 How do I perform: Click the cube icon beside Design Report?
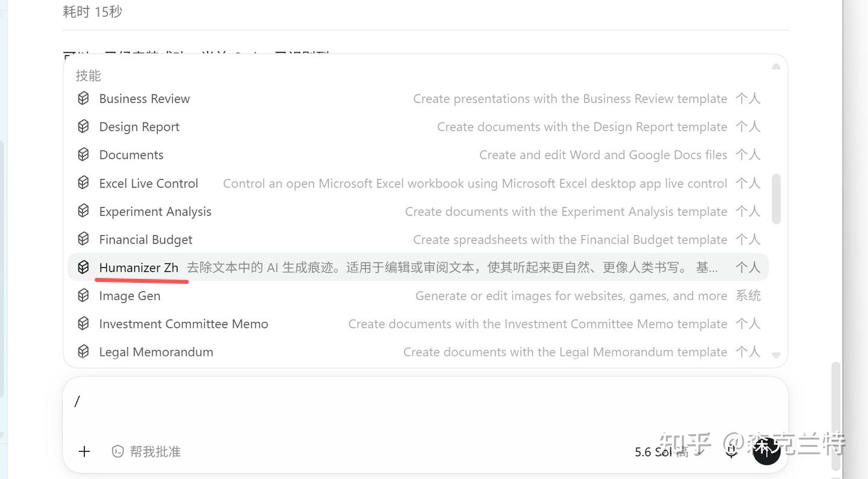click(x=83, y=127)
